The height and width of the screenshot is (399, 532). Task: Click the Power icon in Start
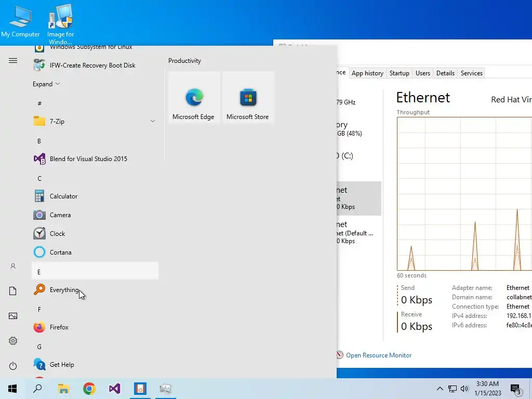pos(13,366)
